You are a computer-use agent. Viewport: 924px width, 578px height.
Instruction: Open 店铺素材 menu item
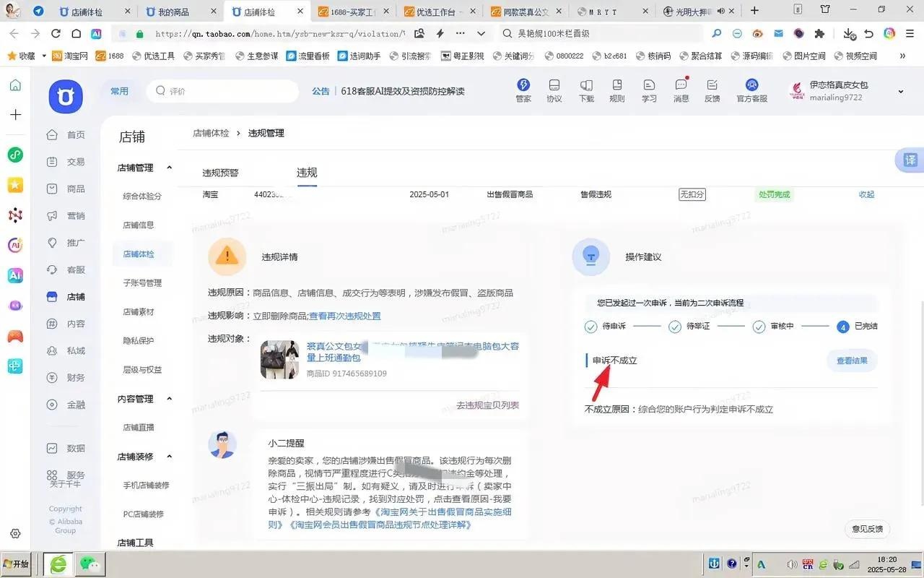point(139,311)
